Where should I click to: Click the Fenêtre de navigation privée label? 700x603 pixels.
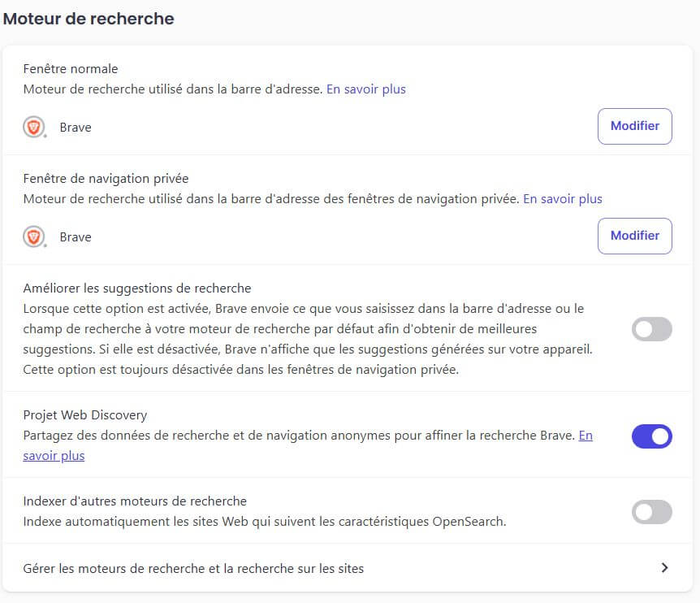pos(106,179)
